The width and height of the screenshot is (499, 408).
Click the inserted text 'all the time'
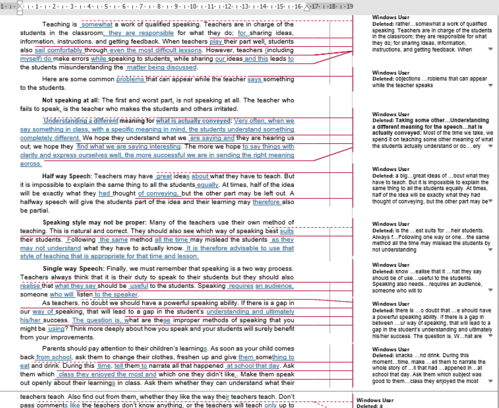[171, 240]
